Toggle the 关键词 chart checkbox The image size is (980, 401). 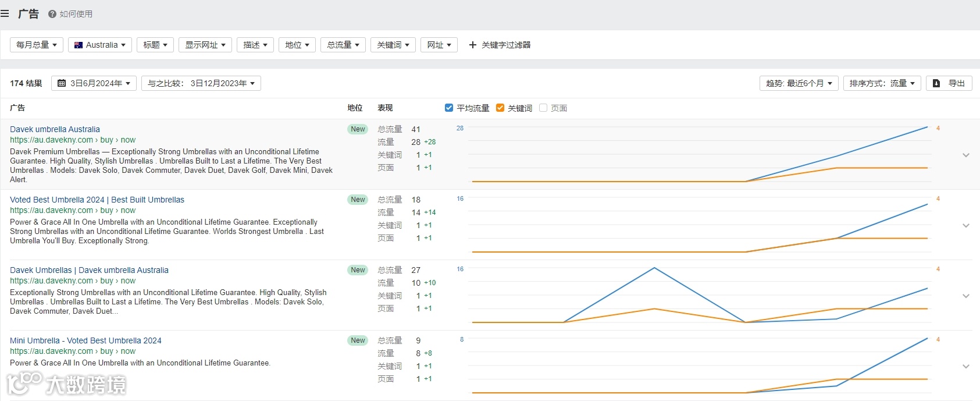coord(500,108)
